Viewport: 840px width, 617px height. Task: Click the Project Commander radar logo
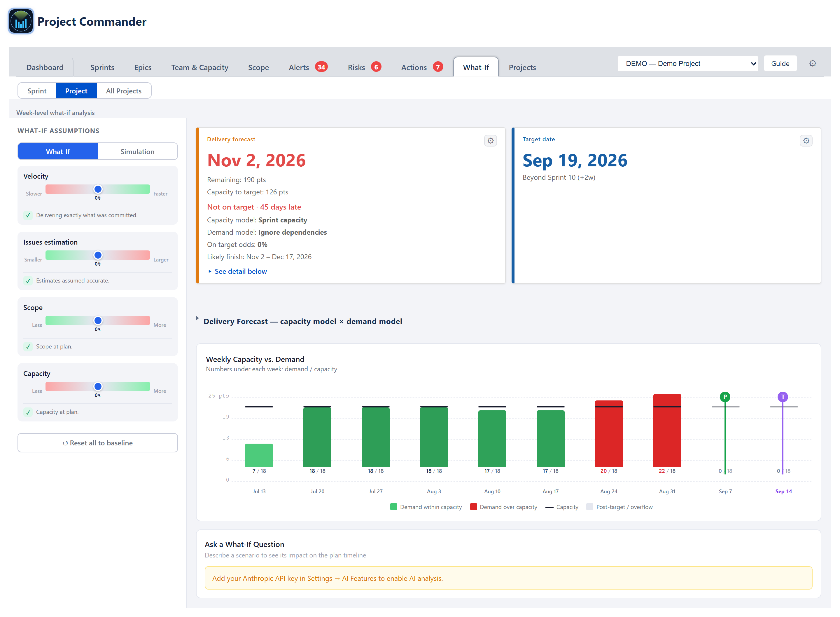pyautogui.click(x=21, y=21)
